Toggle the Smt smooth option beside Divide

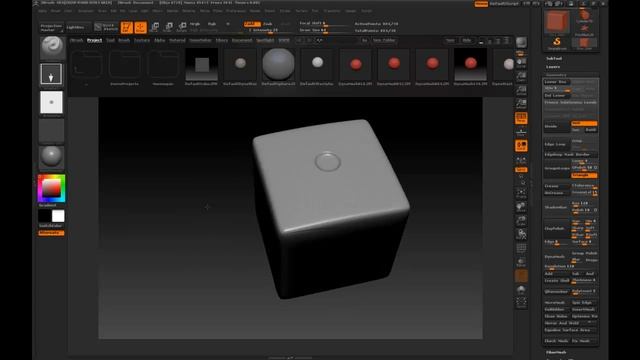(584, 123)
